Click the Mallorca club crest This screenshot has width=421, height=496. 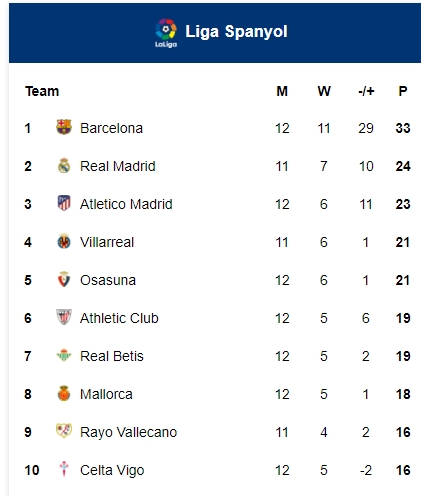[64, 393]
